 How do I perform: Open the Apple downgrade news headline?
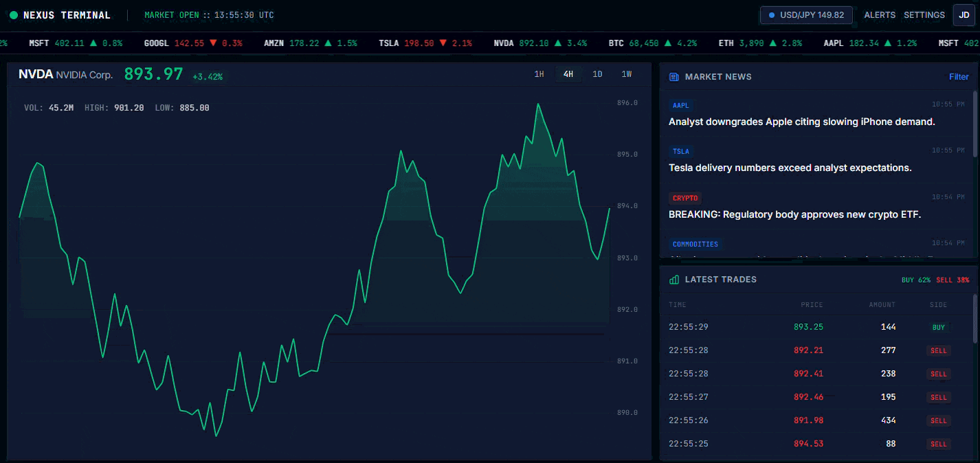tap(802, 122)
